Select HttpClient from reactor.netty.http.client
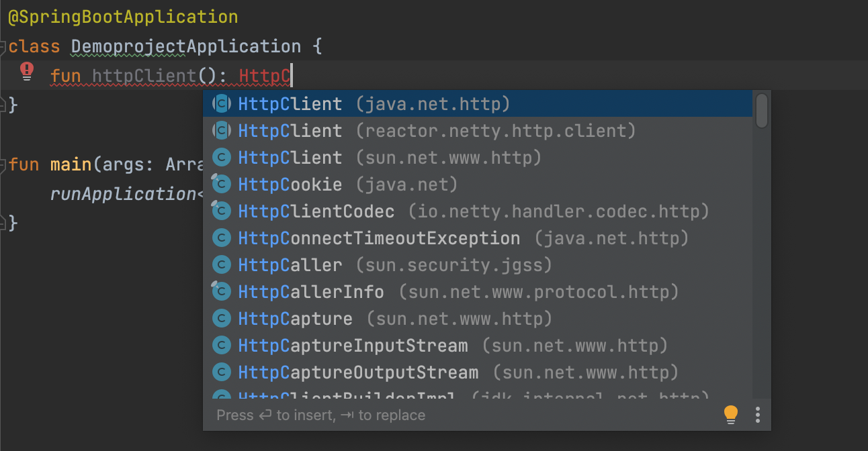Viewport: 868px width, 451px height. pyautogui.click(x=478, y=131)
